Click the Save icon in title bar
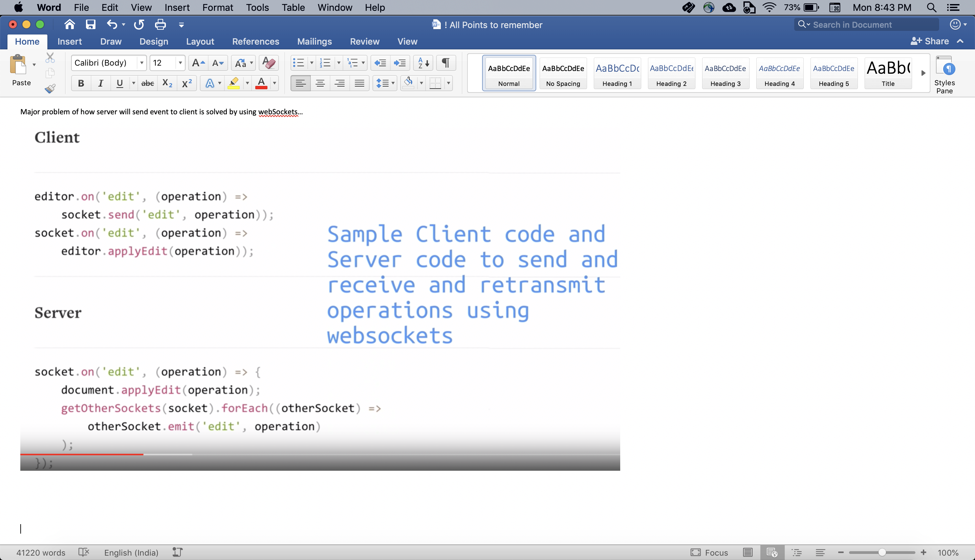The height and width of the screenshot is (560, 975). (90, 25)
